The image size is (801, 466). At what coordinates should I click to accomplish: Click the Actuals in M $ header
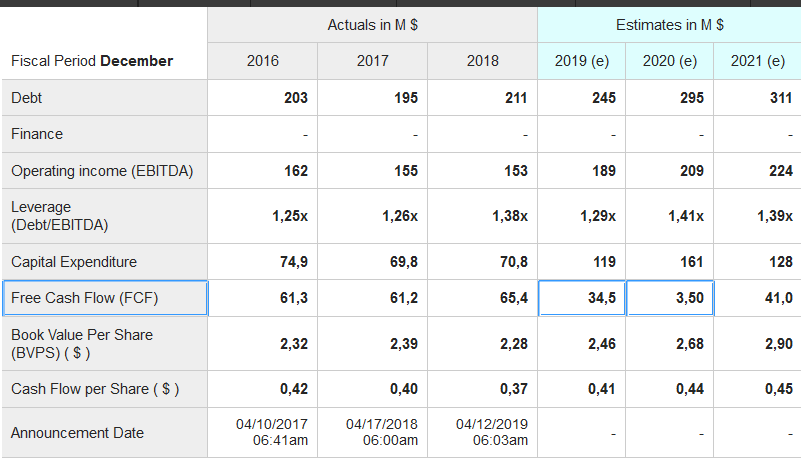click(x=372, y=24)
